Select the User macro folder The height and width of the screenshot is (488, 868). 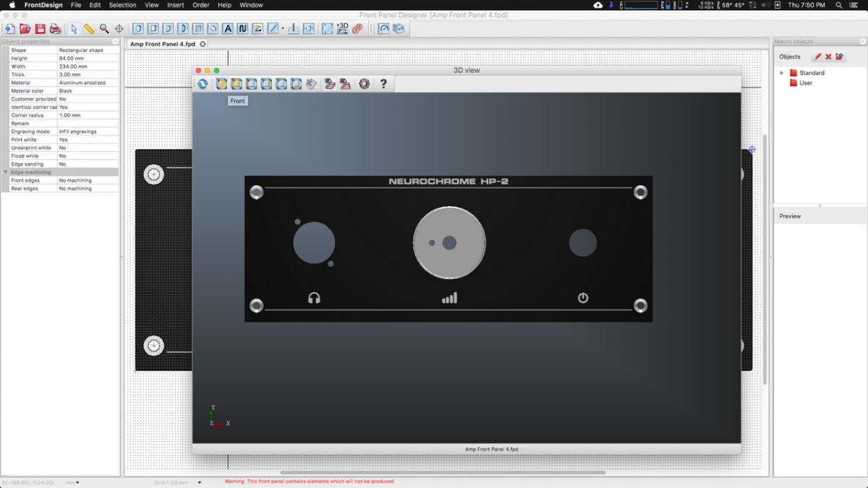[805, 83]
